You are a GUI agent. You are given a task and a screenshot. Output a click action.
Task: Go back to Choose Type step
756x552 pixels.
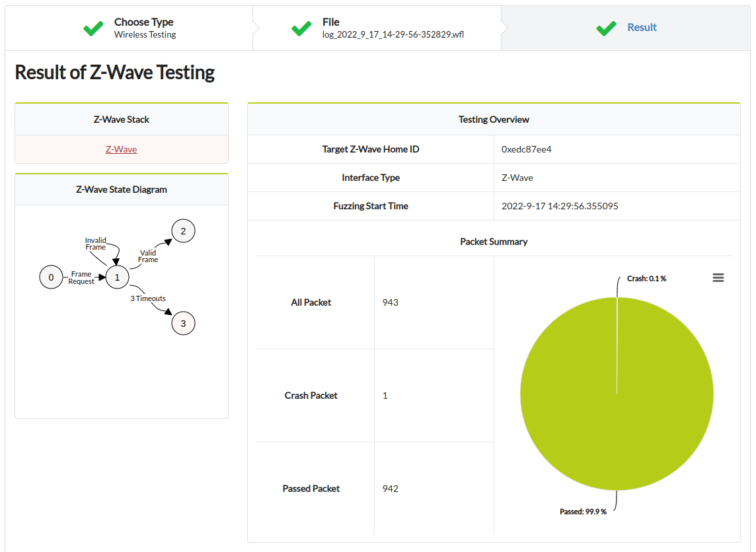click(144, 28)
